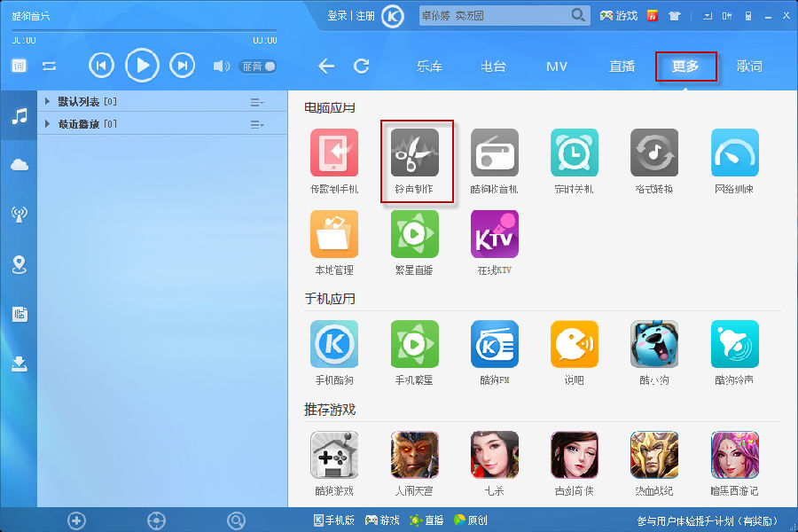Screen dimensions: 798x532
Task: Open 本地管理 local music manager
Action: coord(334,242)
